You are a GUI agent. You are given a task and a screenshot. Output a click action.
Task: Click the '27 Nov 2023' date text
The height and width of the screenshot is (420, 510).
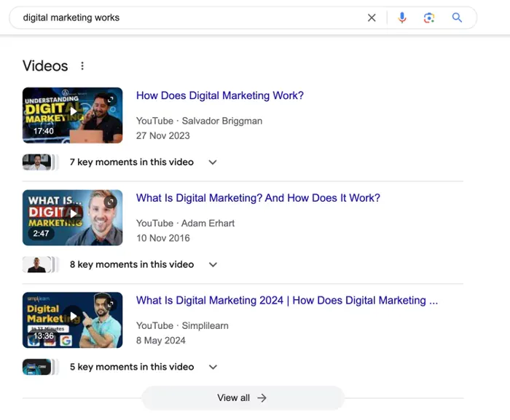(x=163, y=136)
